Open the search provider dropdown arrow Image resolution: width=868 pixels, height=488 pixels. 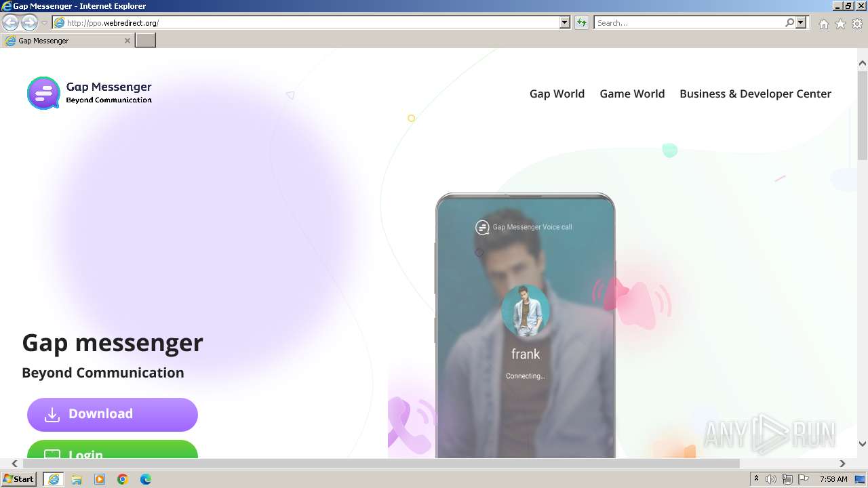click(801, 22)
